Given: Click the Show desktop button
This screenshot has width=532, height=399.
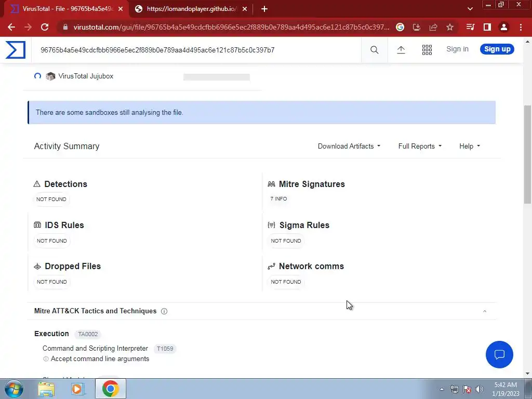Looking at the screenshot, I should tap(528, 389).
